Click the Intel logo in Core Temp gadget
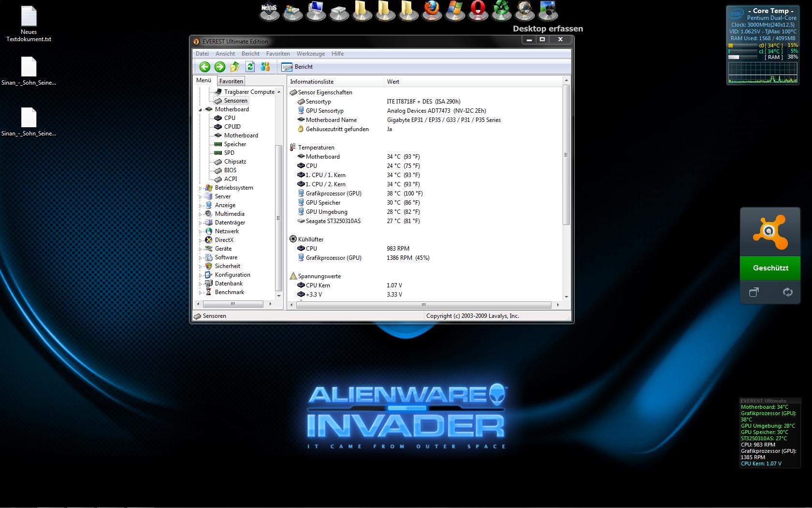 [x=736, y=13]
